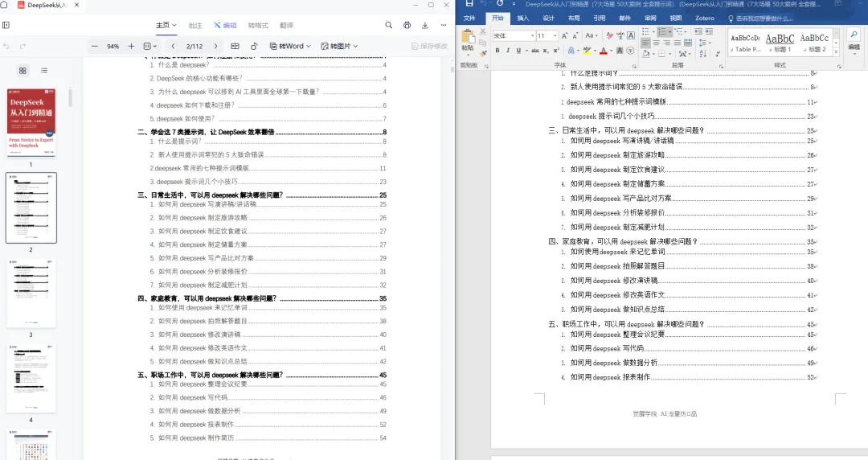Click the download icon in PDF reader
This screenshot has height=460, width=868.
425,25
